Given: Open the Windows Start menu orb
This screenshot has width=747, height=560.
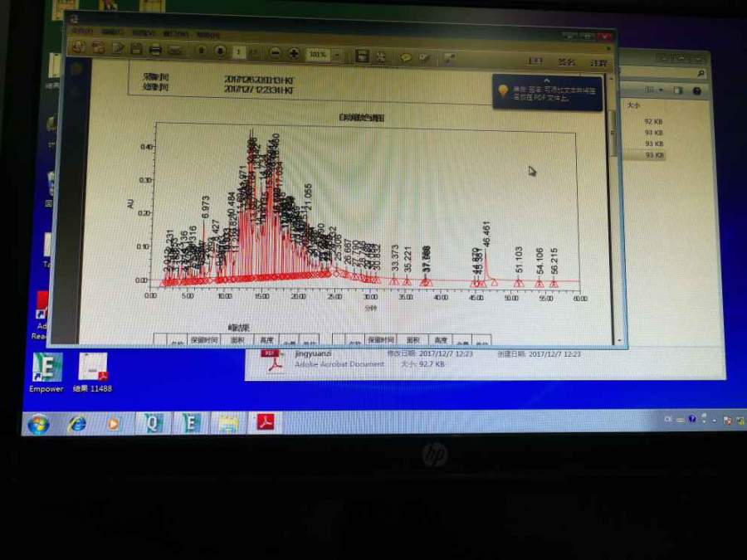Looking at the screenshot, I should tap(38, 423).
